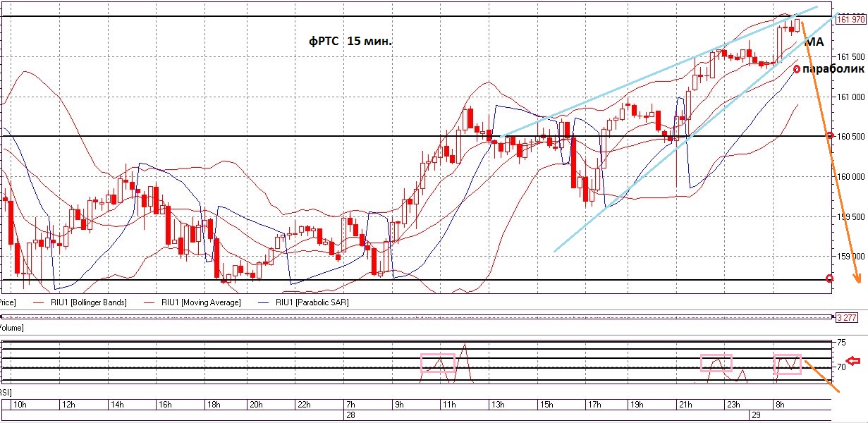Select the 18h time axis label
Screen dimensions: 868x423
pyautogui.click(x=214, y=405)
